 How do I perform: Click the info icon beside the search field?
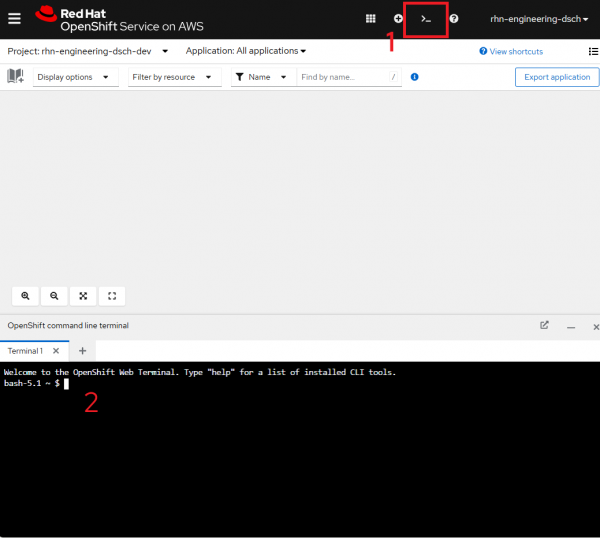(414, 77)
